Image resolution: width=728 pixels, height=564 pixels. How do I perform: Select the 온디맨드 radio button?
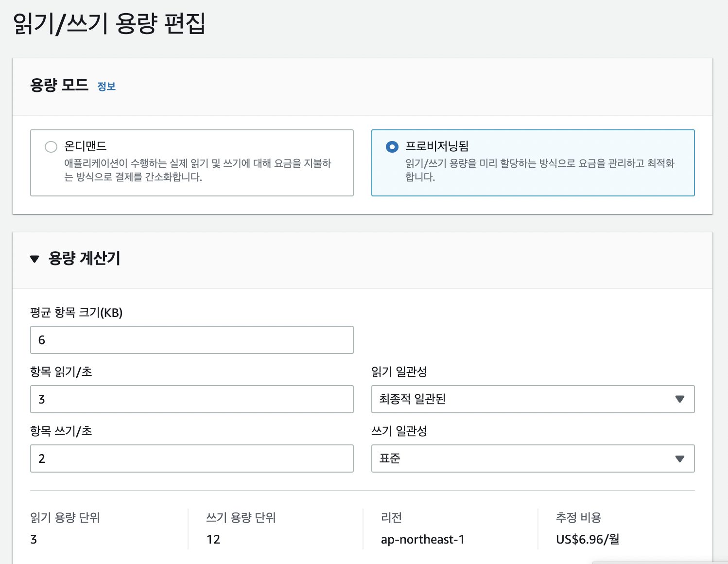tap(51, 146)
